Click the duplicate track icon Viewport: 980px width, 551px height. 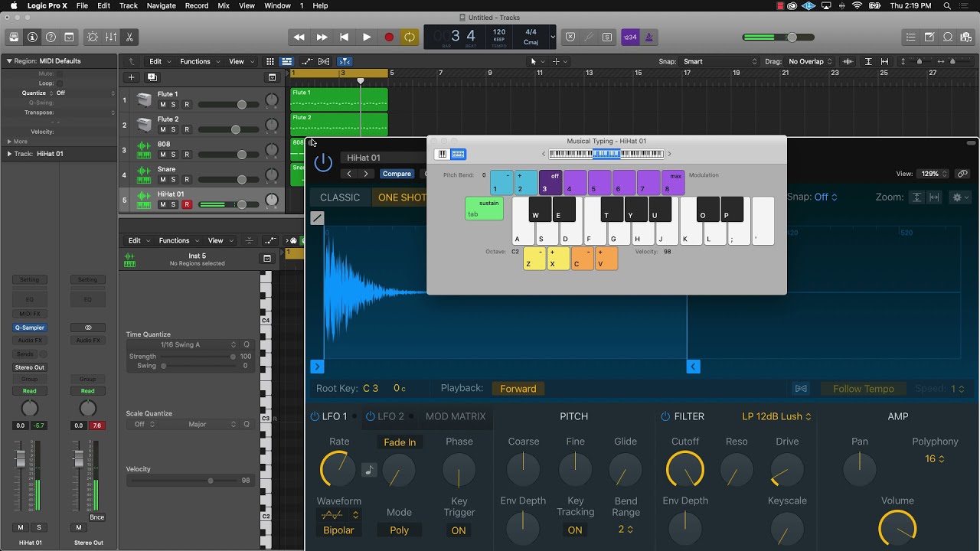click(152, 77)
